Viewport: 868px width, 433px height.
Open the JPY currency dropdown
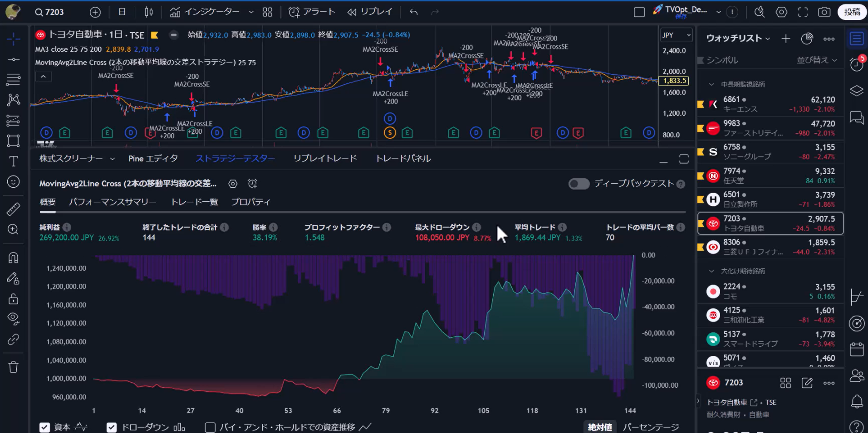coord(676,35)
